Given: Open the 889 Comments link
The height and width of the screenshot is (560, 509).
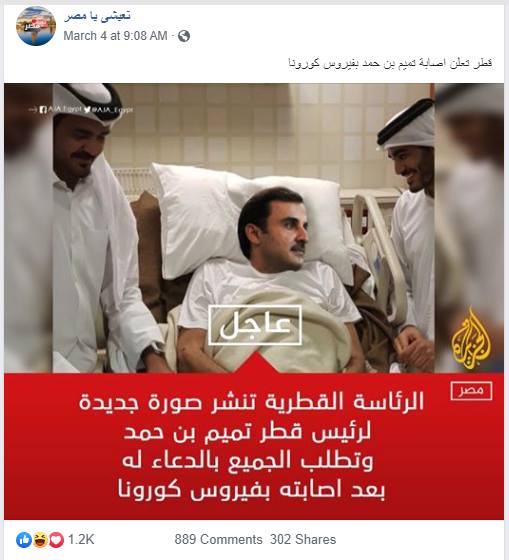Looking at the screenshot, I should 218,540.
